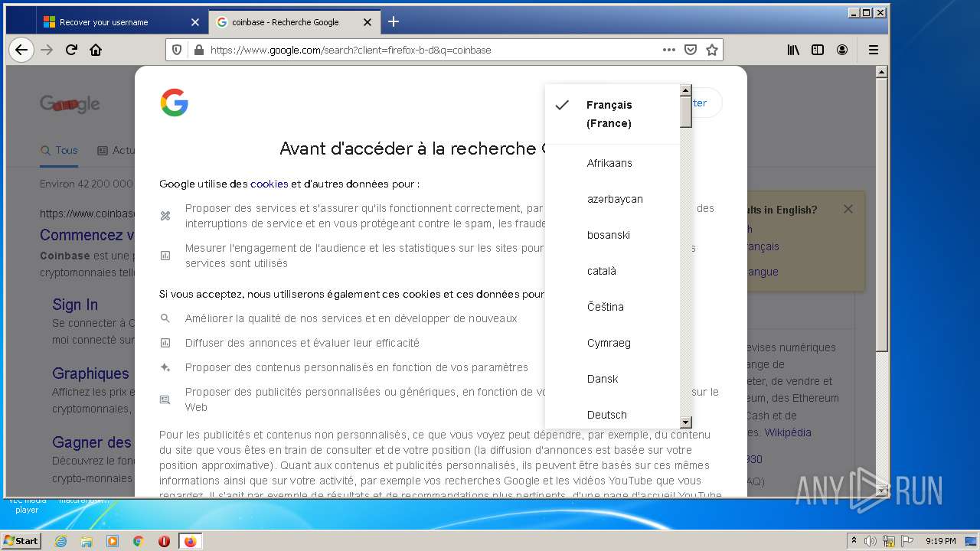Viewport: 980px width, 551px height.
Task: Open page actions three-dot menu
Action: coord(669,50)
